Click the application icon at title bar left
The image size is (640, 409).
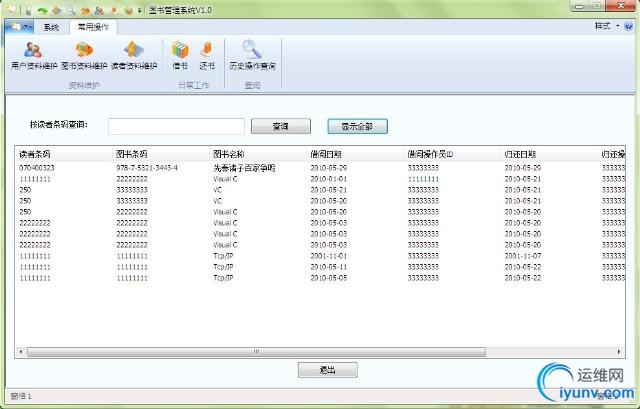tap(11, 9)
